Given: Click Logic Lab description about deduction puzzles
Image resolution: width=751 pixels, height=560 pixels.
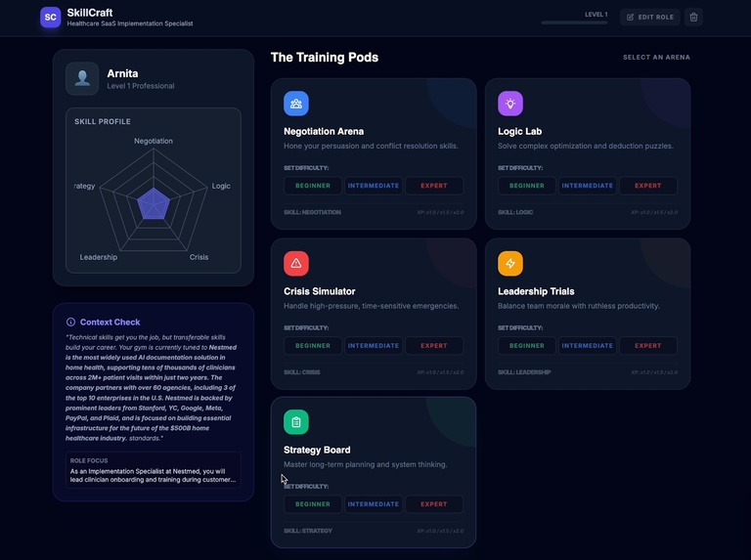Looking at the screenshot, I should [x=586, y=146].
